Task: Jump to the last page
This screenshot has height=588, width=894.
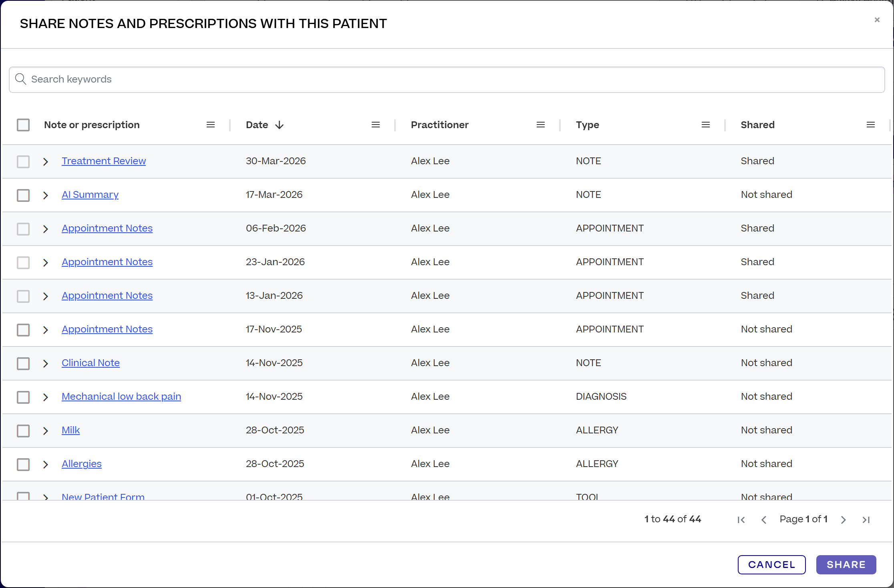Action: point(866,520)
